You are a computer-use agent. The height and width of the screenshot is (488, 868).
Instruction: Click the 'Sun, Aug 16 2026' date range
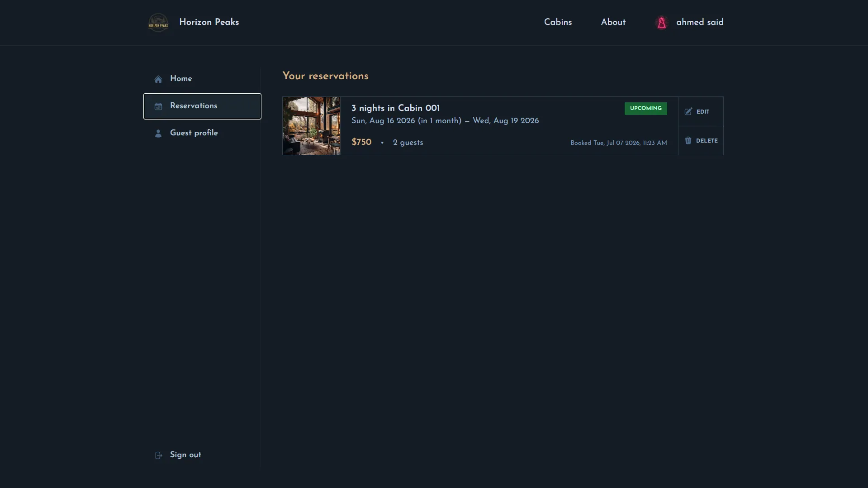coord(445,121)
